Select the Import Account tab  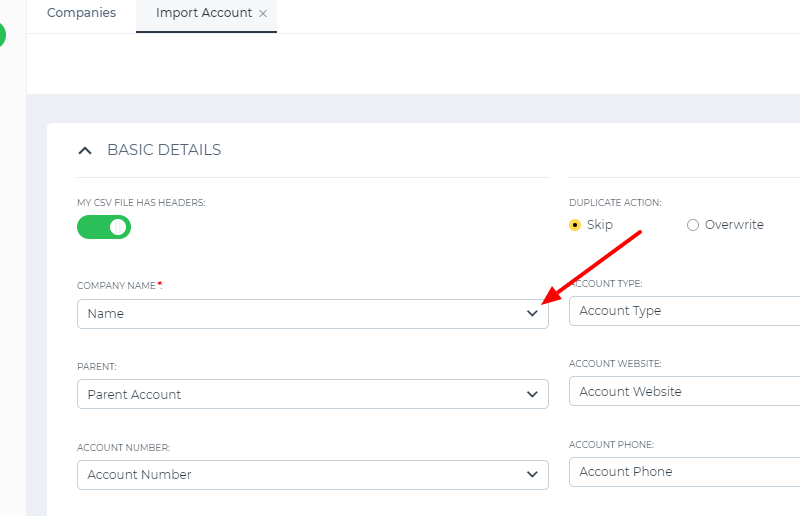coord(204,13)
